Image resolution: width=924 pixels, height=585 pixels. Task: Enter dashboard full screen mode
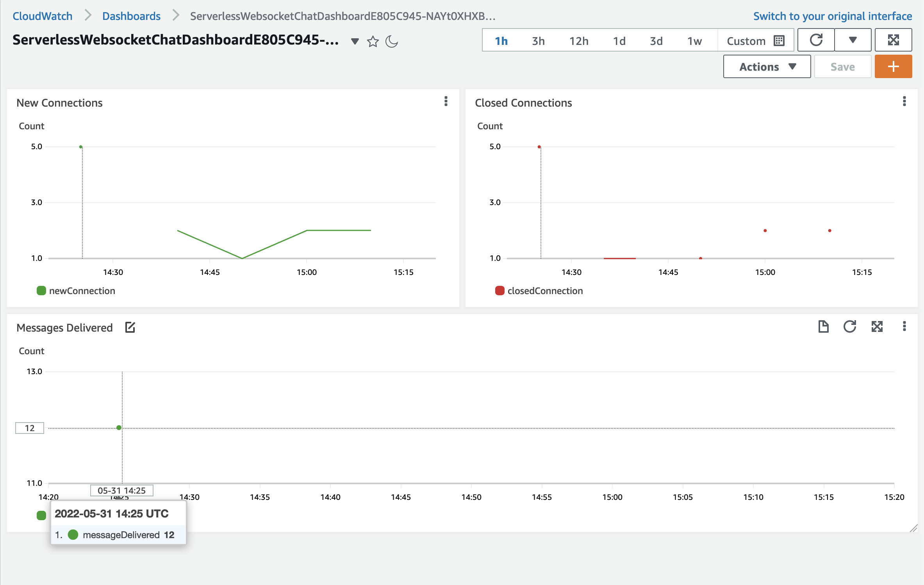pyautogui.click(x=893, y=40)
